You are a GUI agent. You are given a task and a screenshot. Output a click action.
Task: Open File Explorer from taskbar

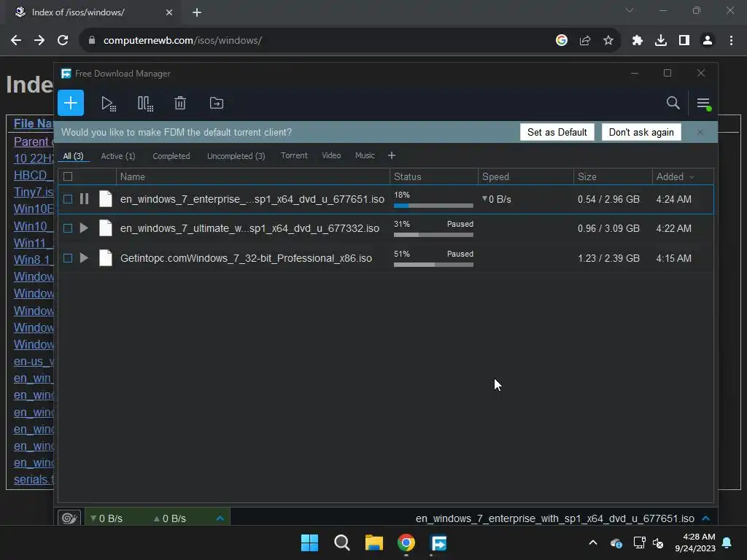tap(374, 542)
